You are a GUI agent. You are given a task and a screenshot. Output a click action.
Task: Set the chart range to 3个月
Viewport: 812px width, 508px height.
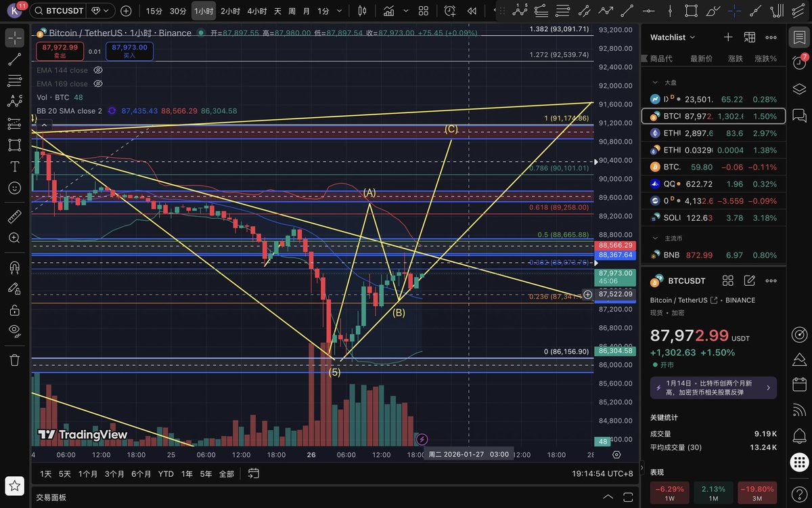coord(114,474)
